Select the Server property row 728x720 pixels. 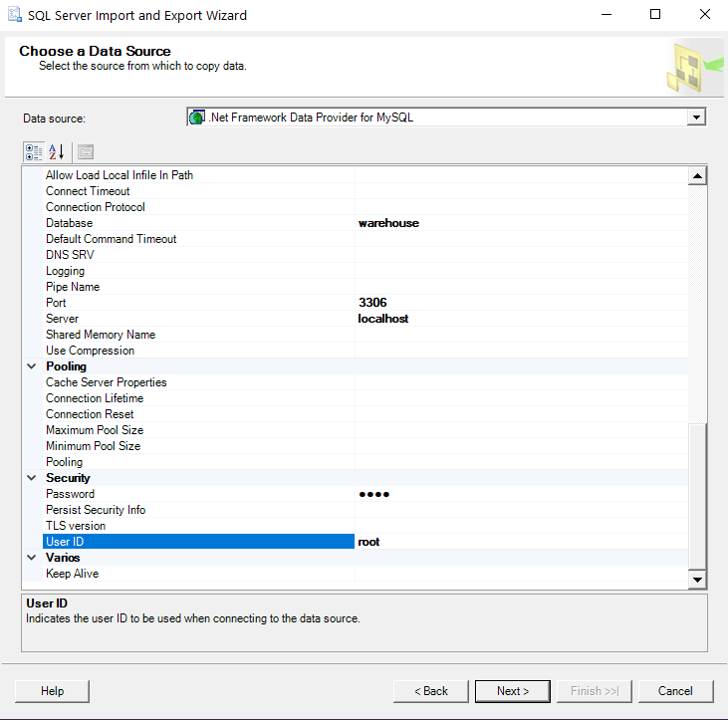(x=62, y=319)
